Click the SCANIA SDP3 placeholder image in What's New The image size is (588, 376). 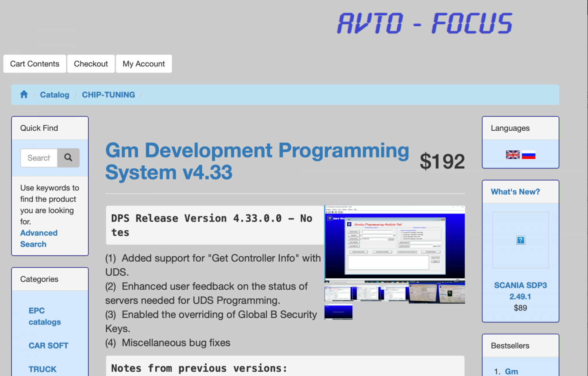click(x=520, y=240)
